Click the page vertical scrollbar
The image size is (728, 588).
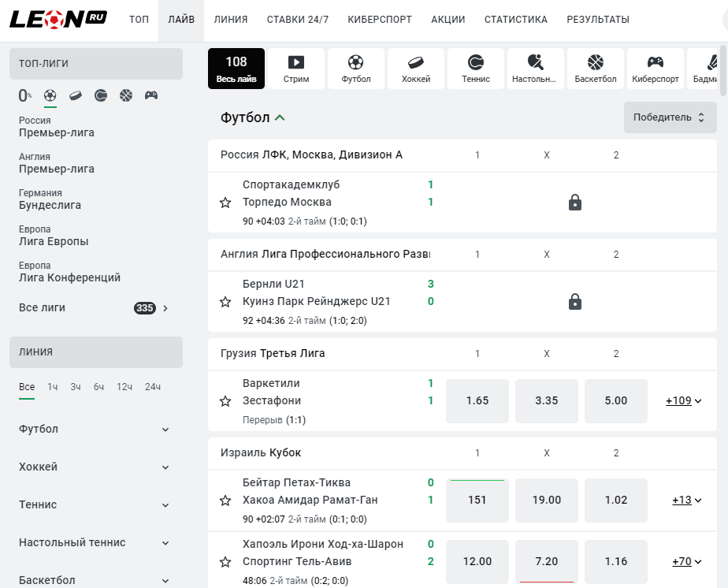pos(723,71)
